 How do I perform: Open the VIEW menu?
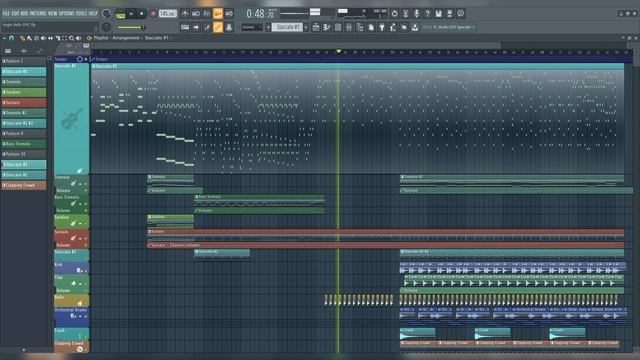pyautogui.click(x=53, y=13)
